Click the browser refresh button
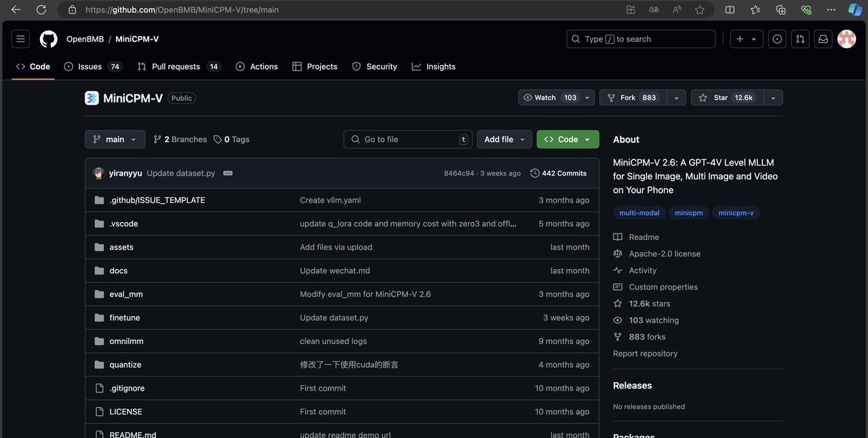Image resolution: width=868 pixels, height=438 pixels. tap(41, 10)
